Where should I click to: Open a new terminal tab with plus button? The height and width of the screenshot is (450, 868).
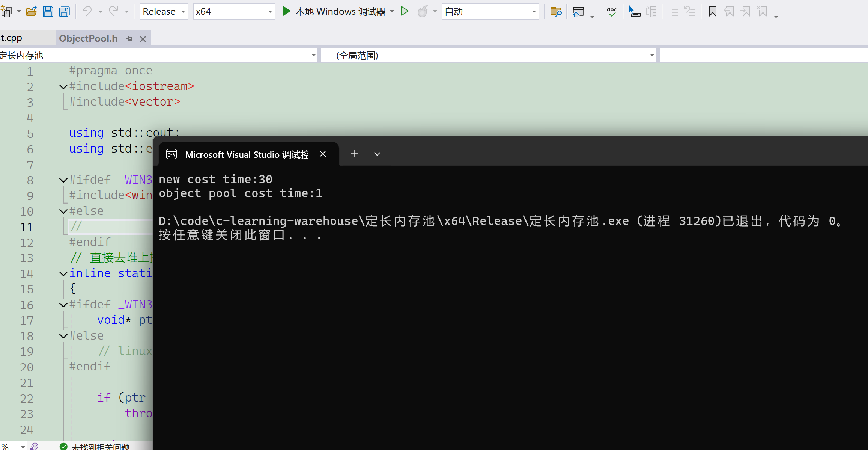(x=354, y=154)
